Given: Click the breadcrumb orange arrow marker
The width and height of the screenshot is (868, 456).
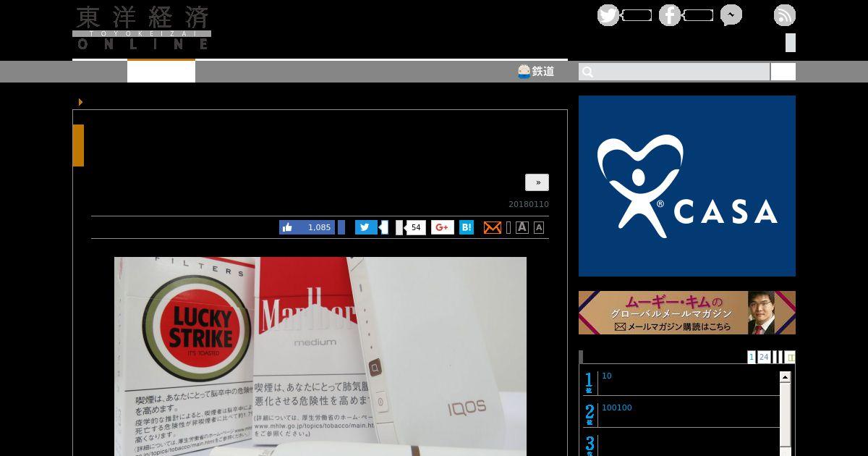Looking at the screenshot, I should tap(80, 102).
